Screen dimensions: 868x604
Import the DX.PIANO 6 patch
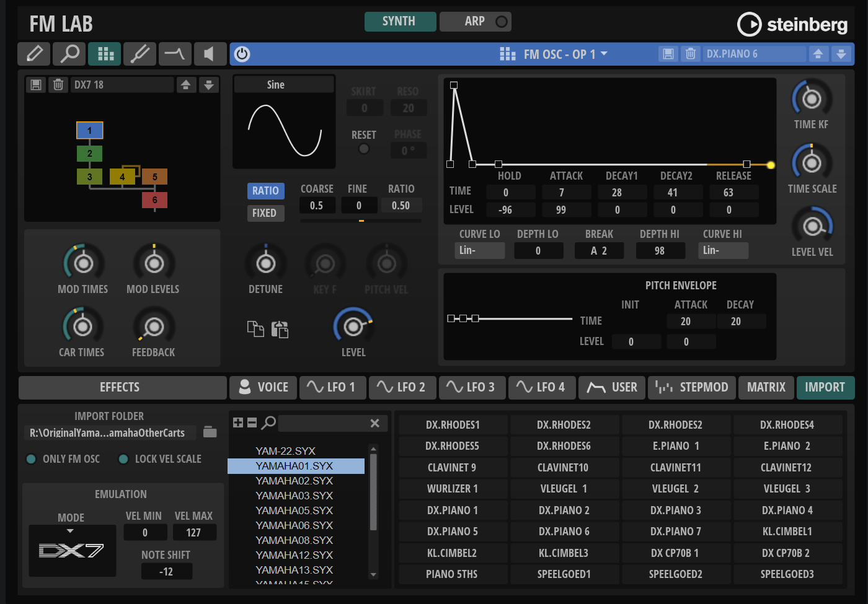[564, 532]
